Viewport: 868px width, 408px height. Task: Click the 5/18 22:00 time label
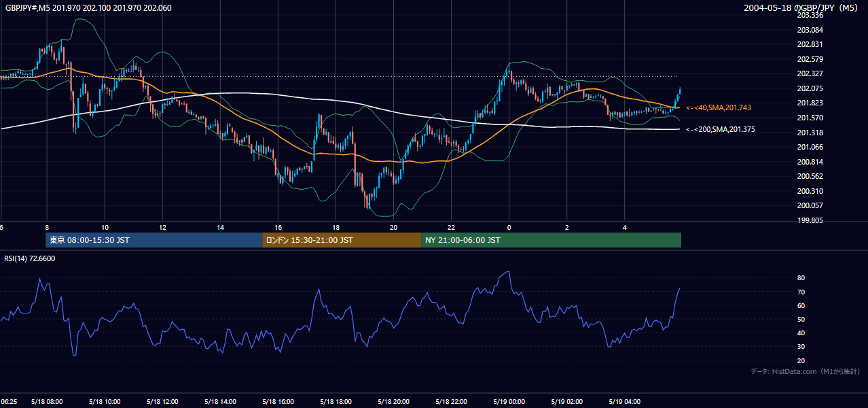coord(451,402)
